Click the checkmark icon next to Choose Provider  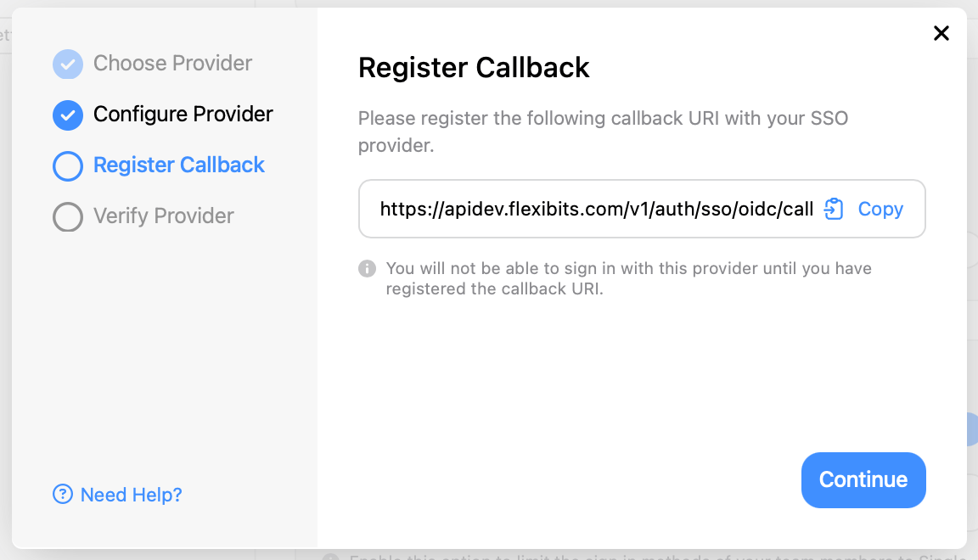click(67, 63)
